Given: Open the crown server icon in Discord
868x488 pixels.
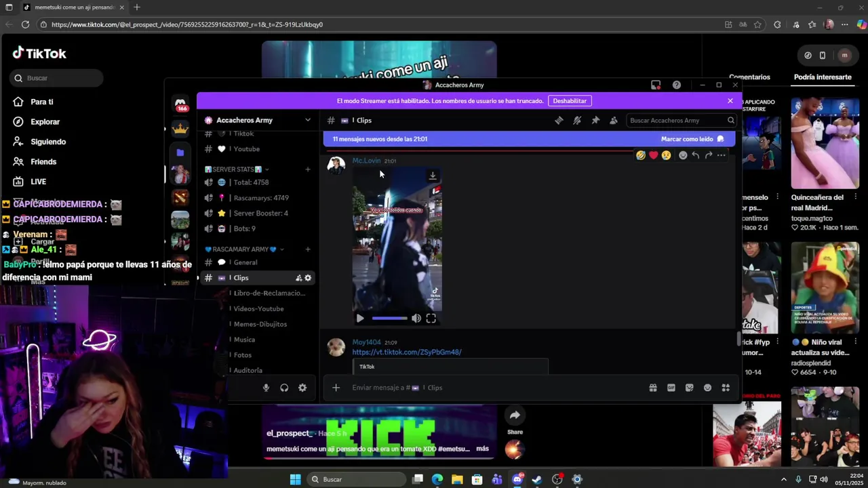Looking at the screenshot, I should (x=180, y=128).
